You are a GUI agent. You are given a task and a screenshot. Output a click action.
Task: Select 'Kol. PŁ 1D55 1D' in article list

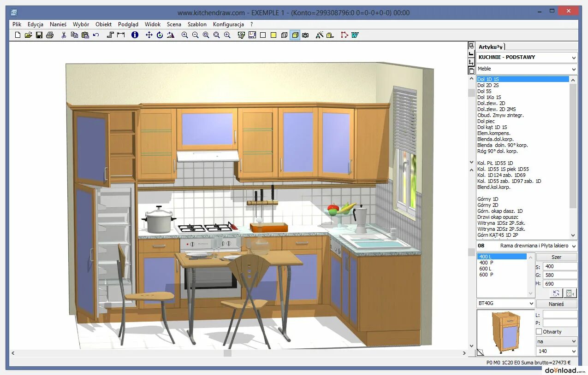coord(495,163)
